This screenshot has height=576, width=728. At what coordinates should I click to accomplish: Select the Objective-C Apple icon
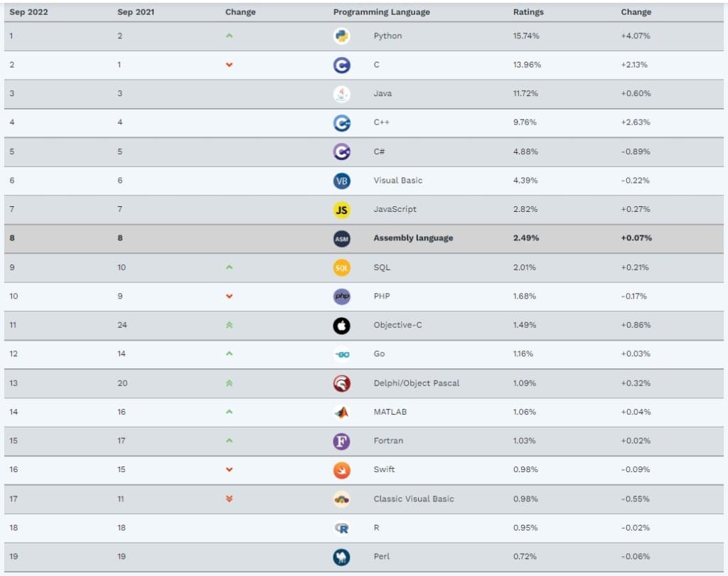tap(342, 325)
